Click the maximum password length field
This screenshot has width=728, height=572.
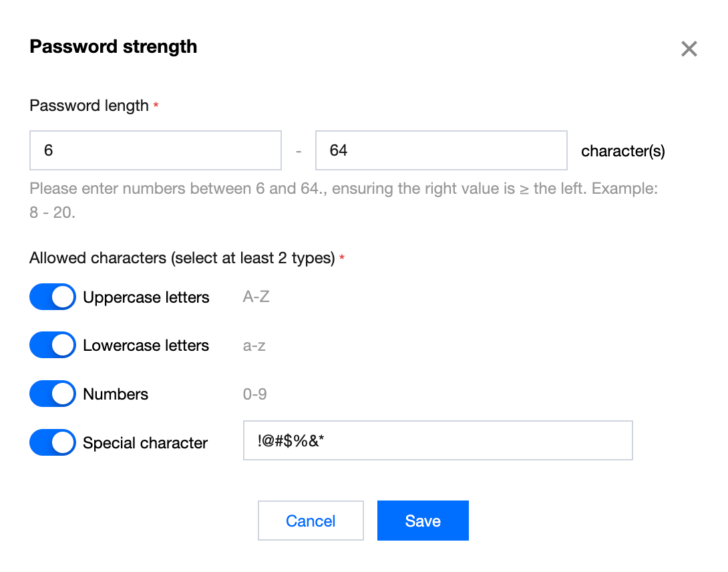tap(441, 150)
